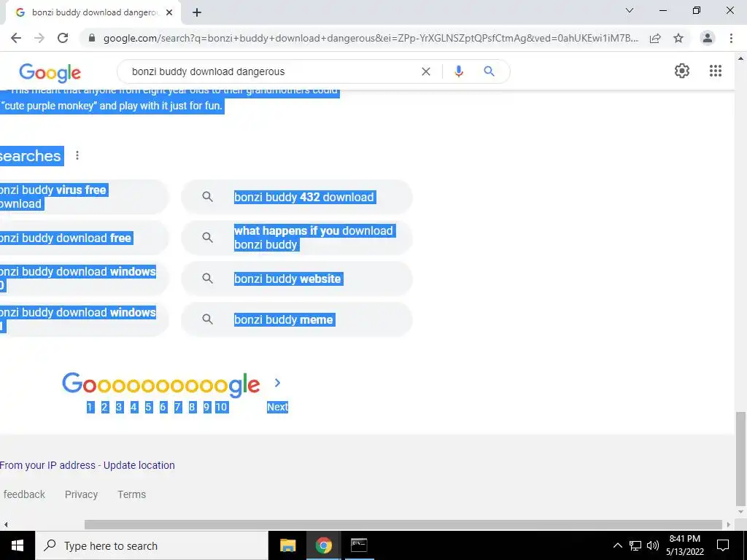The height and width of the screenshot is (560, 747).
Task: Open the taskbar clock showing 8:41 PM
Action: tap(685, 545)
